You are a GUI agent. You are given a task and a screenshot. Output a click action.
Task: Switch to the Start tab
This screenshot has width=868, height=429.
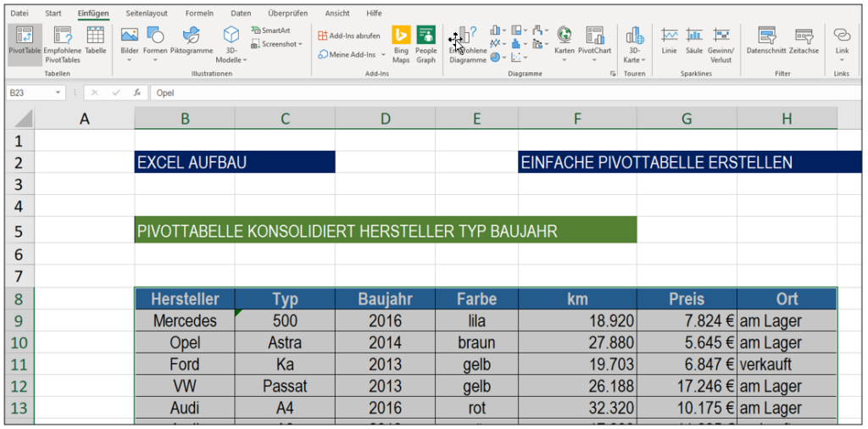click(x=53, y=13)
